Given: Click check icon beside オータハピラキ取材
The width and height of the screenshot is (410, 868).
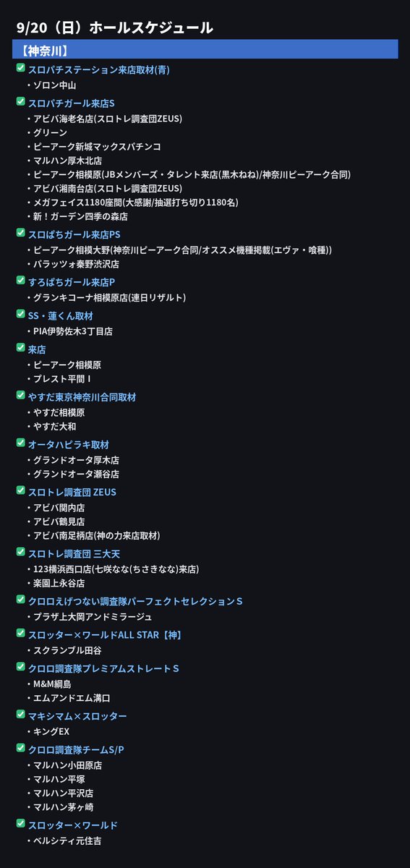Looking at the screenshot, I should (20, 443).
